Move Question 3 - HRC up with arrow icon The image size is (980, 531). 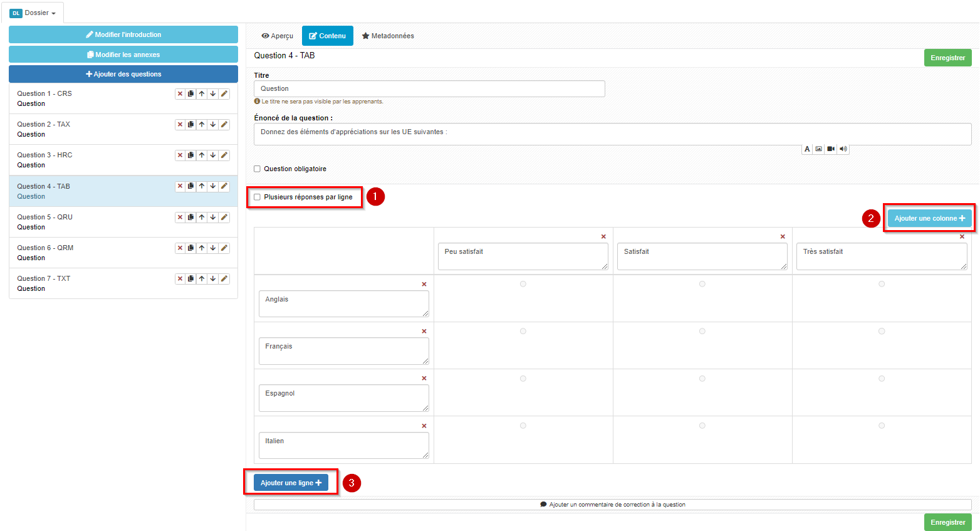pyautogui.click(x=202, y=155)
